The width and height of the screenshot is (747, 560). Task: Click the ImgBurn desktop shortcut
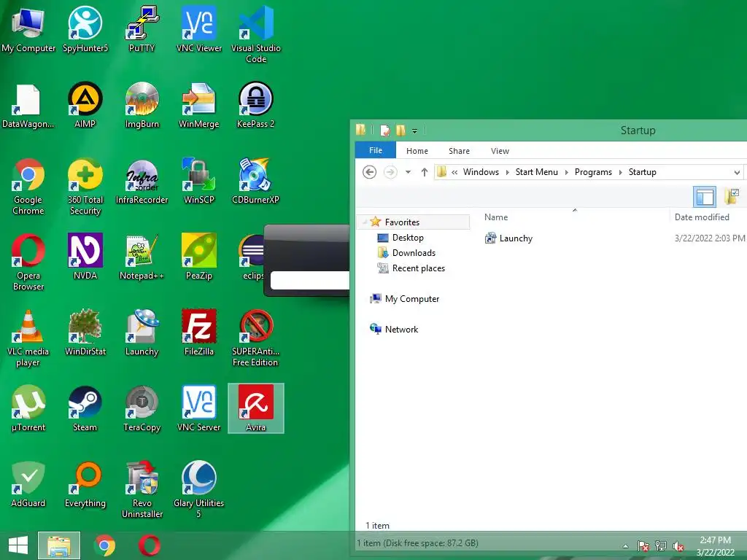[142, 105]
